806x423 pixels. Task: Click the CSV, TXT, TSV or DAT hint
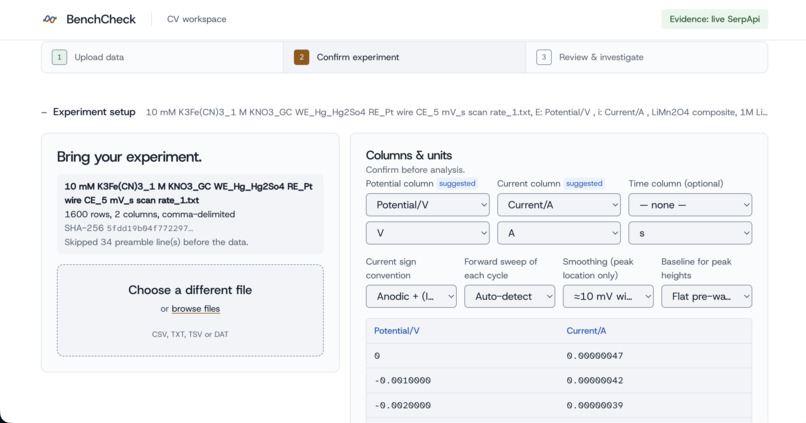[190, 335]
